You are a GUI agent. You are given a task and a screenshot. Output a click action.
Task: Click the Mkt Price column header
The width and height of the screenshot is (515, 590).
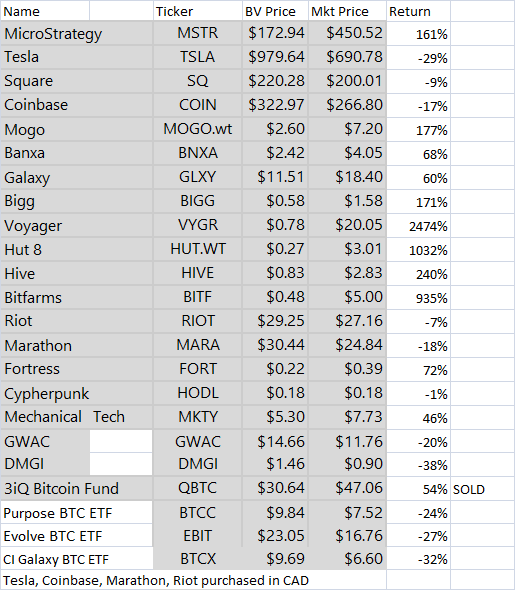(348, 11)
